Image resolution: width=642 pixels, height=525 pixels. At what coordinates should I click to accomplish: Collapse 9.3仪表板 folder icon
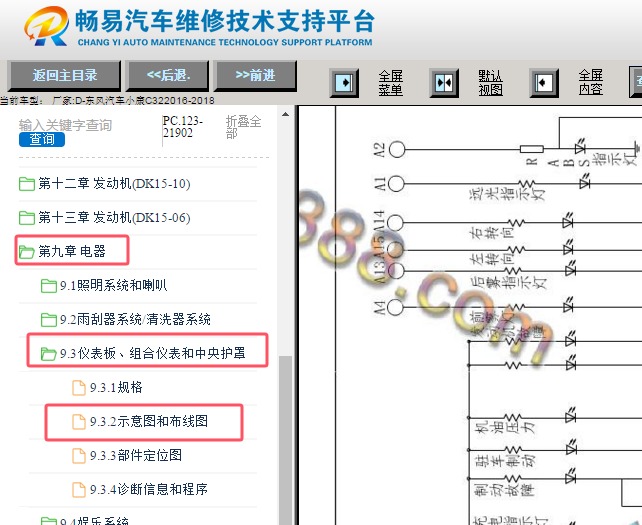pos(49,353)
